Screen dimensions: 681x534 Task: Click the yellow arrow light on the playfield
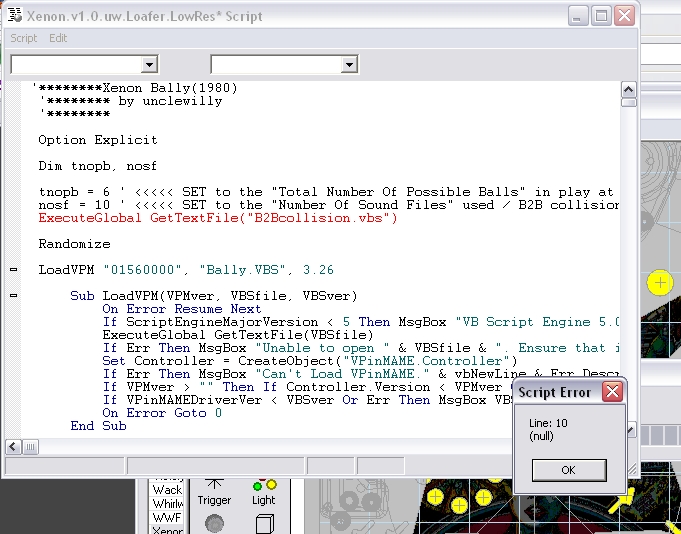point(623,497)
